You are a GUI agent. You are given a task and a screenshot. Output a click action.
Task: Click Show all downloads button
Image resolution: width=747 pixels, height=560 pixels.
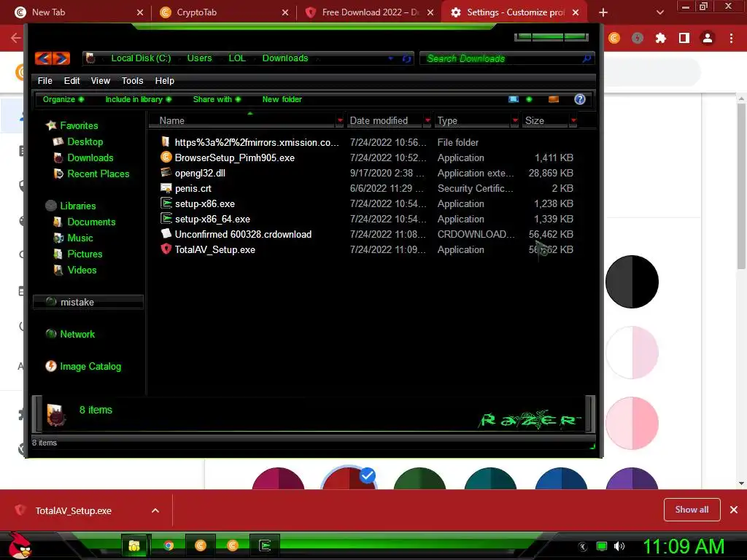692,510
